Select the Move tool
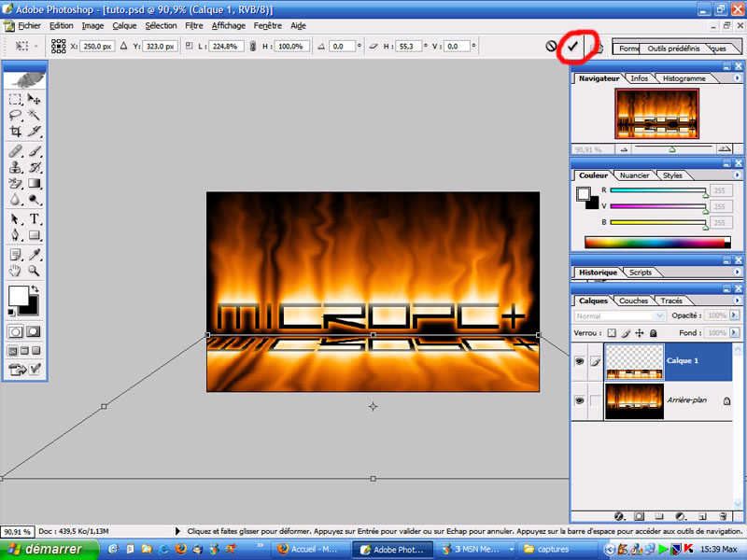The height and width of the screenshot is (560, 747). tap(34, 99)
